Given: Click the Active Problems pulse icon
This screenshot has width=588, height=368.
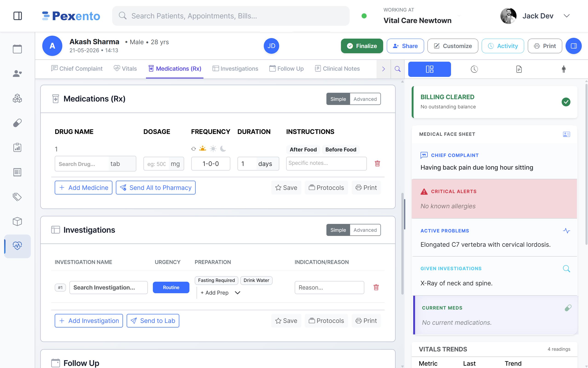Looking at the screenshot, I should 566,231.
